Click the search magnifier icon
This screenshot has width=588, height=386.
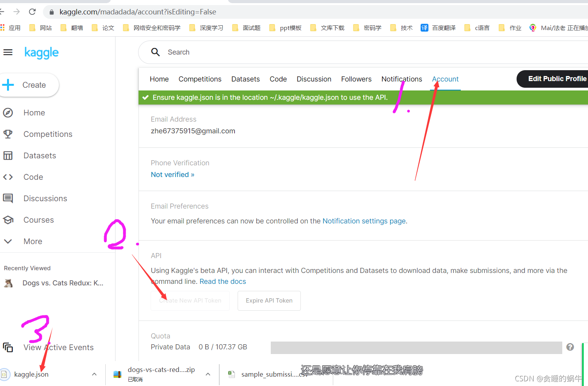(x=155, y=52)
